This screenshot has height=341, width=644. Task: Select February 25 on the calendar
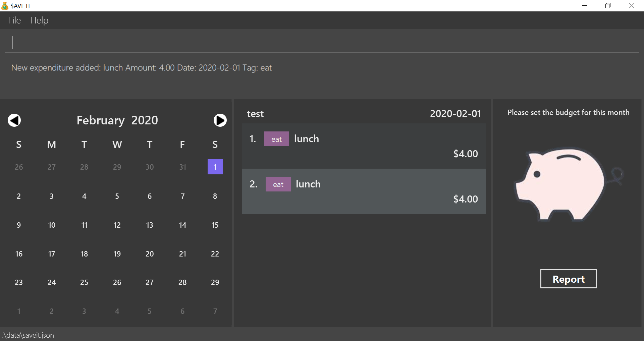[x=84, y=282]
